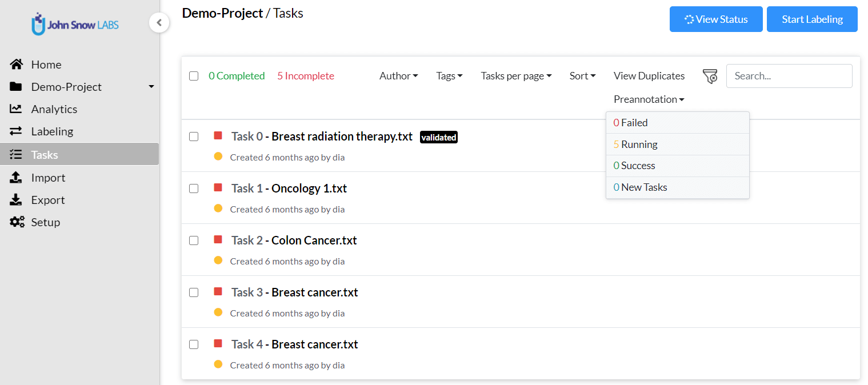Image resolution: width=868 pixels, height=385 pixels.
Task: Open the Author filter dropdown
Action: point(399,76)
